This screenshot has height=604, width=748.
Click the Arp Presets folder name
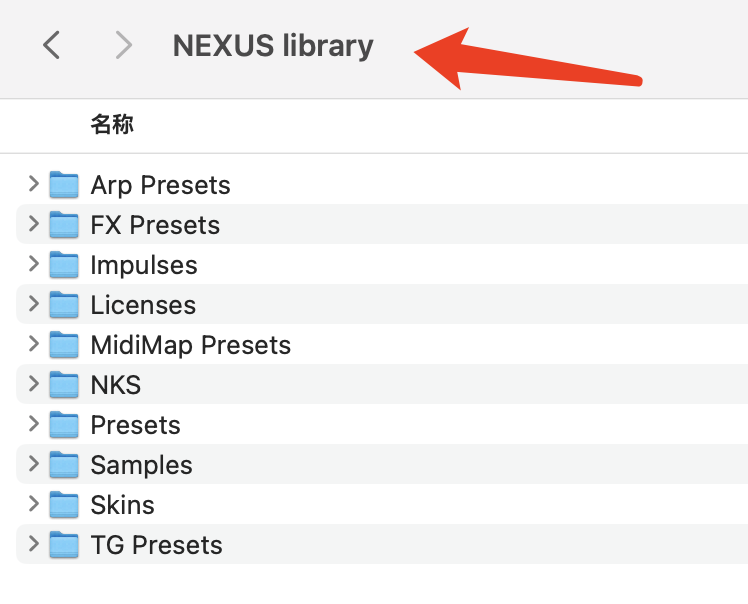[160, 186]
